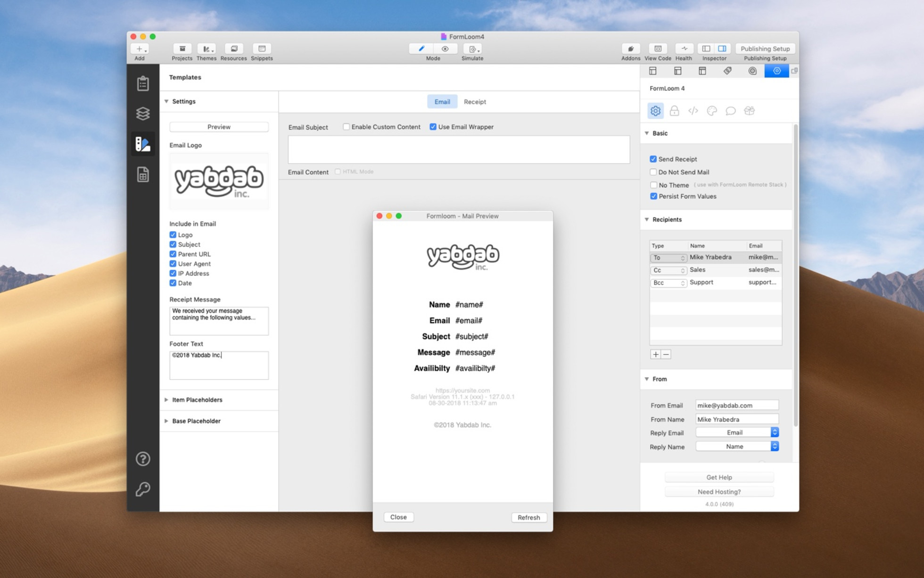924x578 pixels.
Task: Click the key icon in sidebar
Action: coord(143,489)
